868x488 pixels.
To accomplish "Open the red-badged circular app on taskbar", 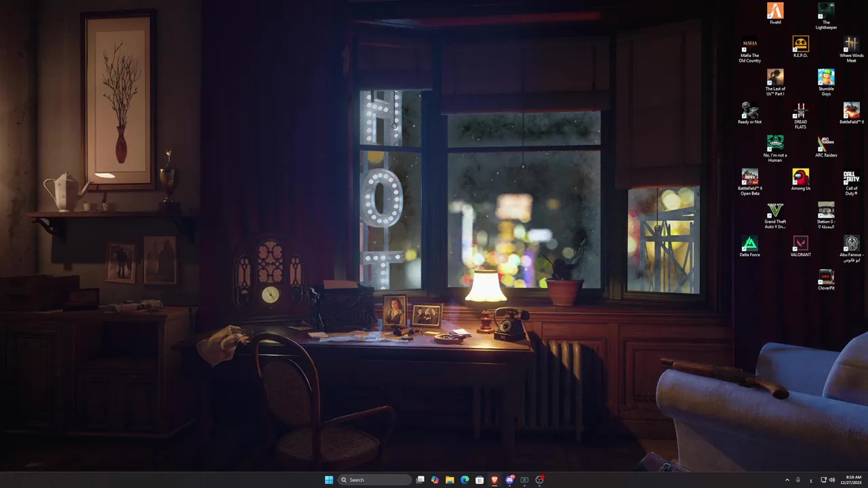I will tap(540, 480).
